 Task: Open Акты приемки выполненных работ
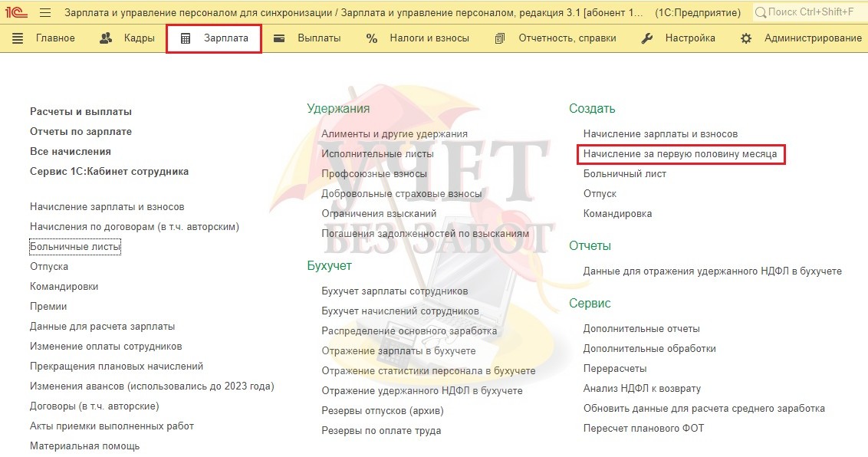coord(112,426)
